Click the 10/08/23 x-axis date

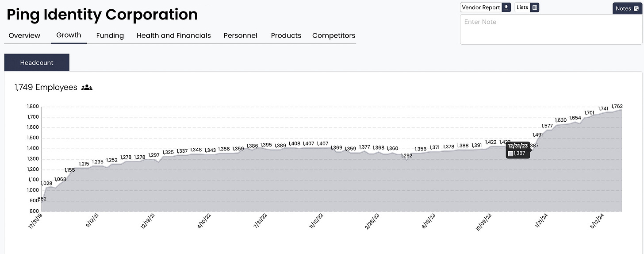[483, 222]
